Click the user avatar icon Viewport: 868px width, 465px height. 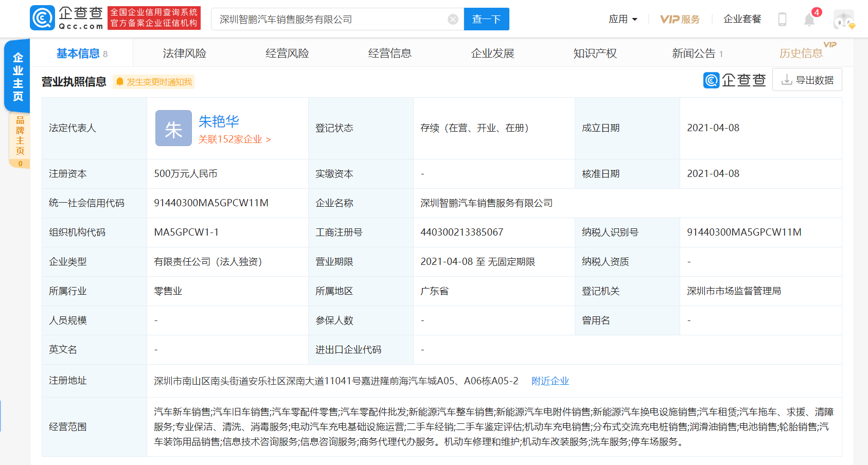(x=844, y=20)
